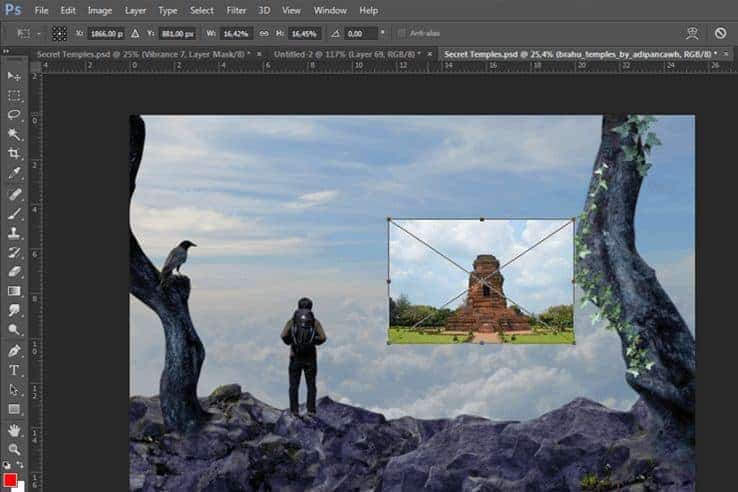Click the Photoshop Ps logo
The height and width of the screenshot is (492, 738).
[x=13, y=10]
